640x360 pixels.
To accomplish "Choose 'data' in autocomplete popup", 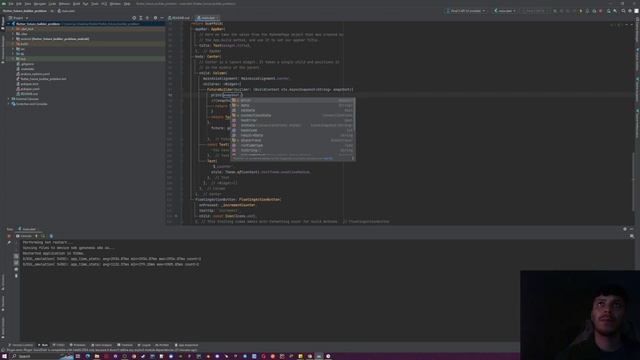I will click(293, 105).
